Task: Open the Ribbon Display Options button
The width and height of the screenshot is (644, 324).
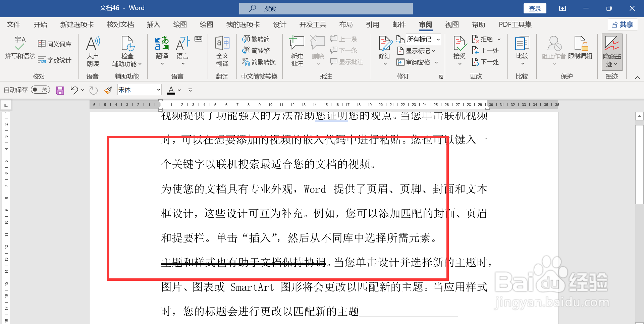Action: (562, 8)
